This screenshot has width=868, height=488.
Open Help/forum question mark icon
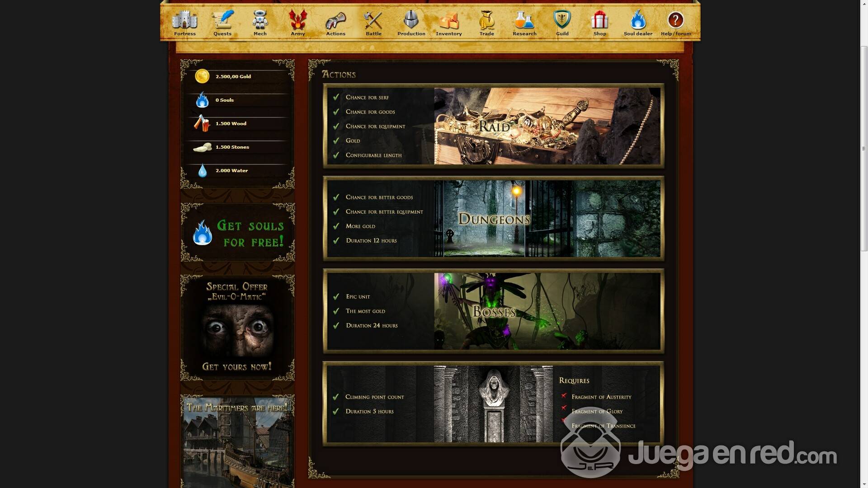click(675, 21)
